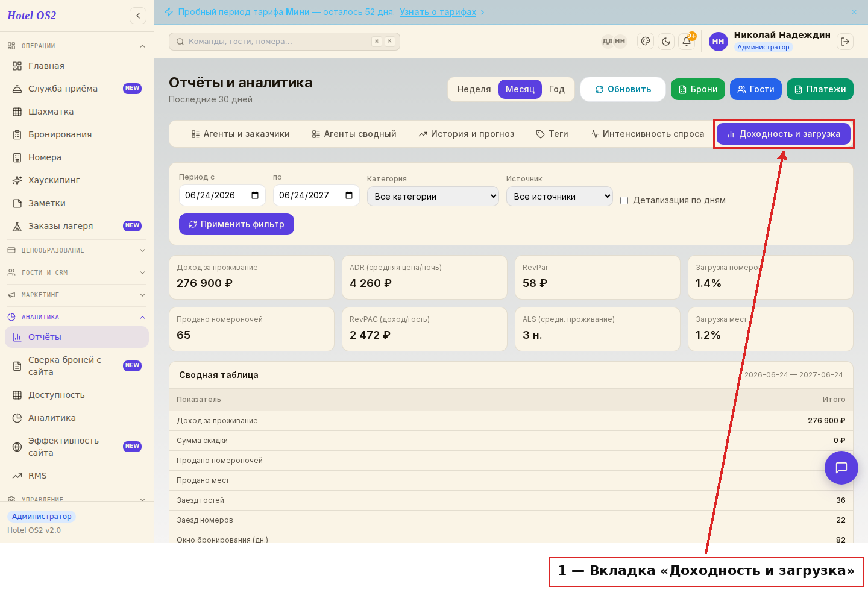Open the notifications bell
Screen dimensions: 868x601
(687, 42)
